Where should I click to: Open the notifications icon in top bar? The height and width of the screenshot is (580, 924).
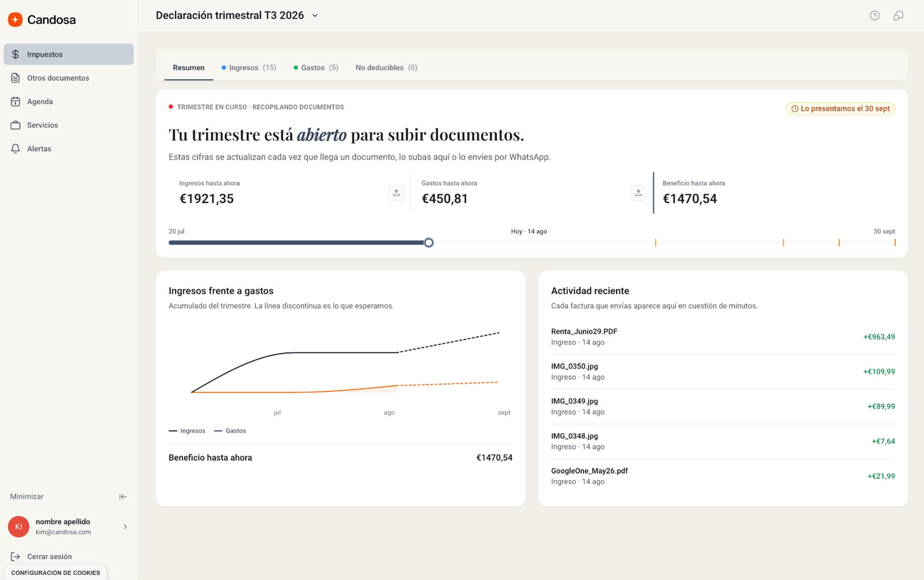(x=899, y=16)
